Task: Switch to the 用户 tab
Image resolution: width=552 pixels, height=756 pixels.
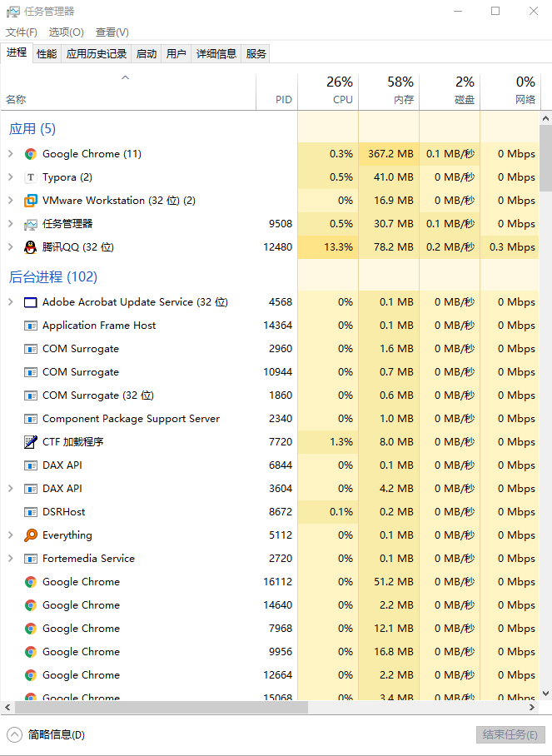Action: [176, 53]
